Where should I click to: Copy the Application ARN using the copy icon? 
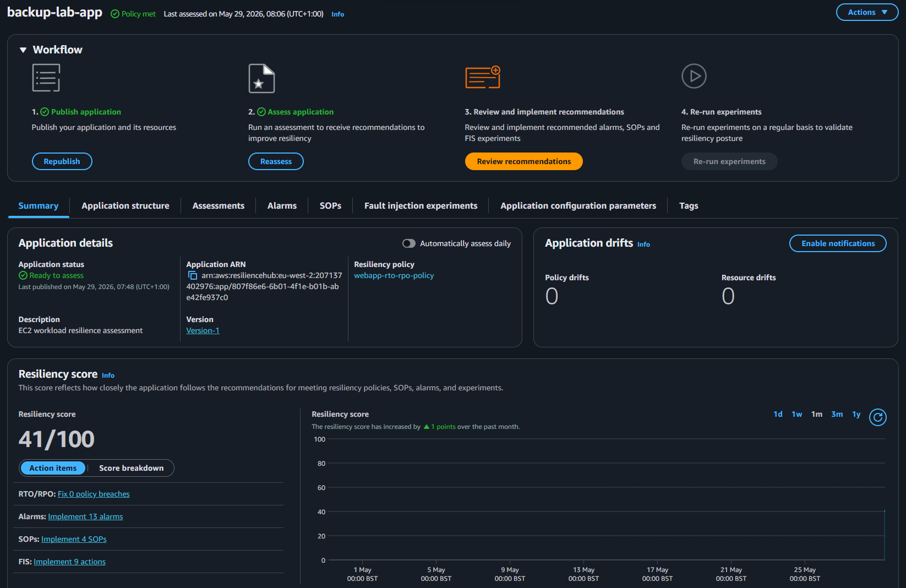tap(193, 275)
